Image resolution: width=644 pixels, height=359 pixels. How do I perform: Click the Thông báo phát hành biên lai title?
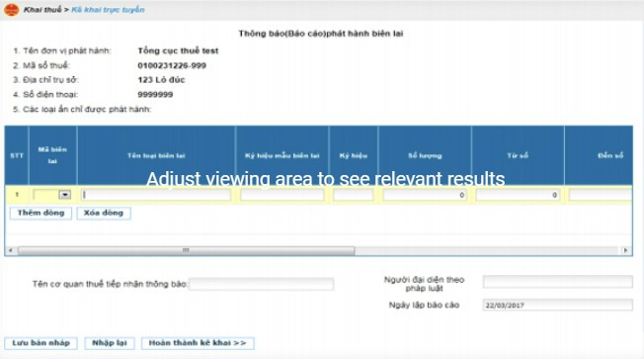click(321, 34)
